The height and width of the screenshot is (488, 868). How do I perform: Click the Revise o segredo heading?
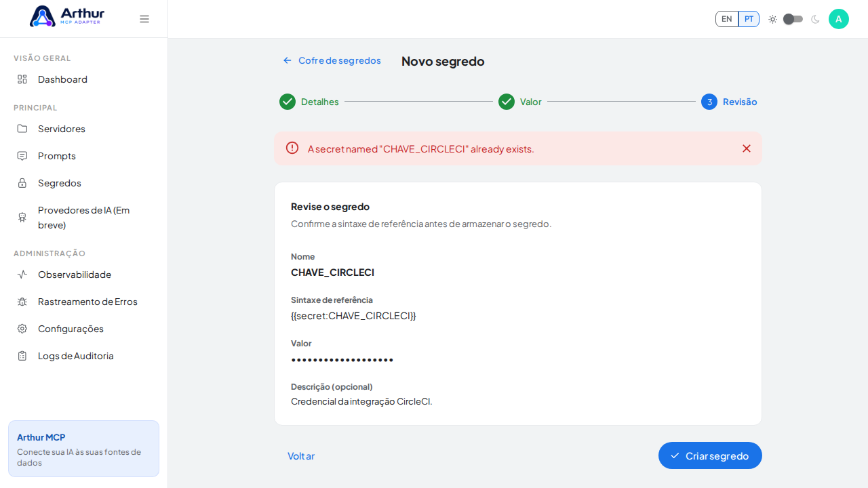tap(330, 207)
